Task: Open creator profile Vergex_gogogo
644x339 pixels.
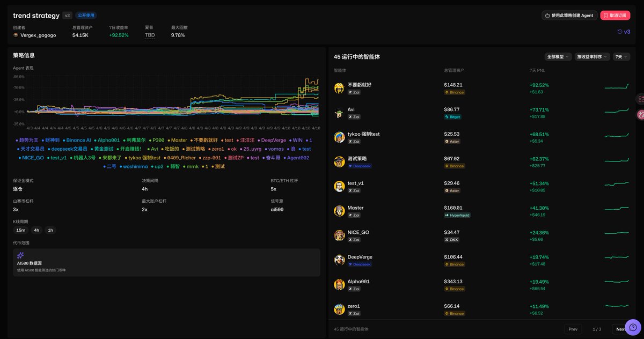Action: pyautogui.click(x=38, y=35)
